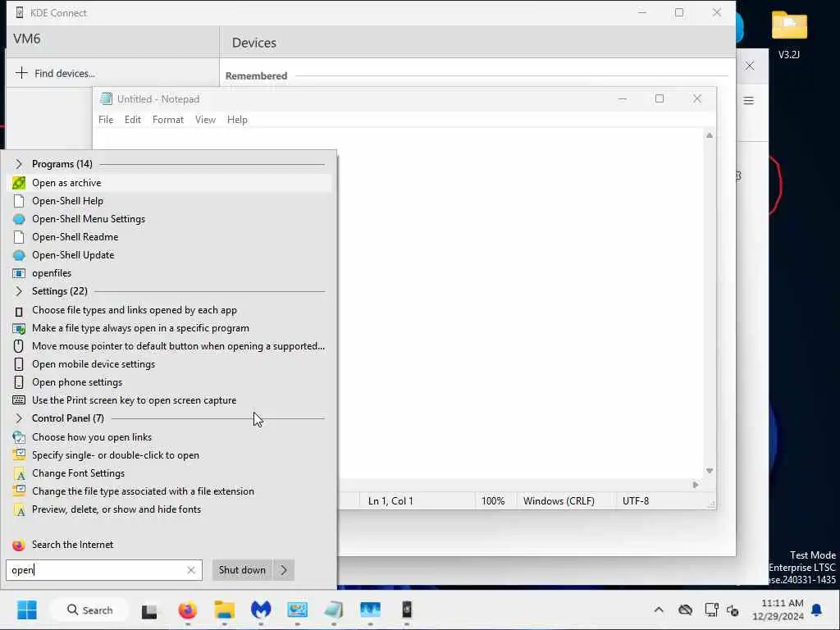Viewport: 840px width, 630px height.
Task: Open 'Choose how you open links'
Action: (x=171, y=437)
